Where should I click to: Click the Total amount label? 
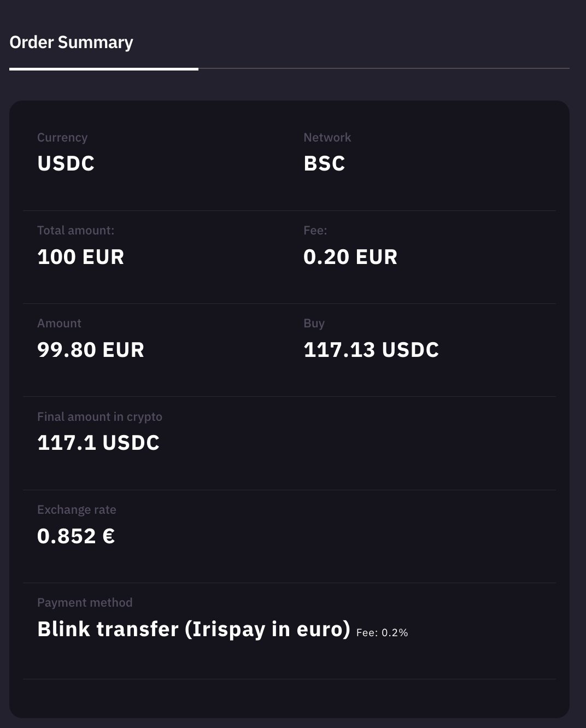tap(75, 231)
